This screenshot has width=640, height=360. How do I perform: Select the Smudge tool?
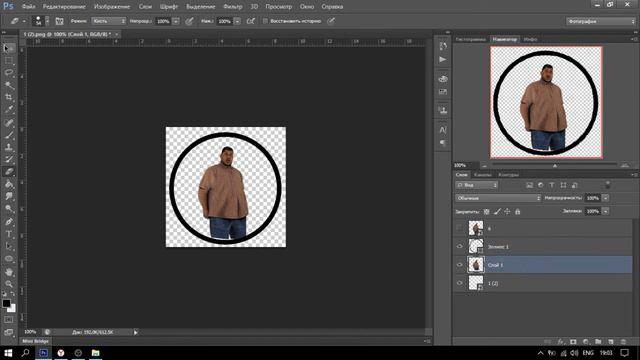pos(9,196)
